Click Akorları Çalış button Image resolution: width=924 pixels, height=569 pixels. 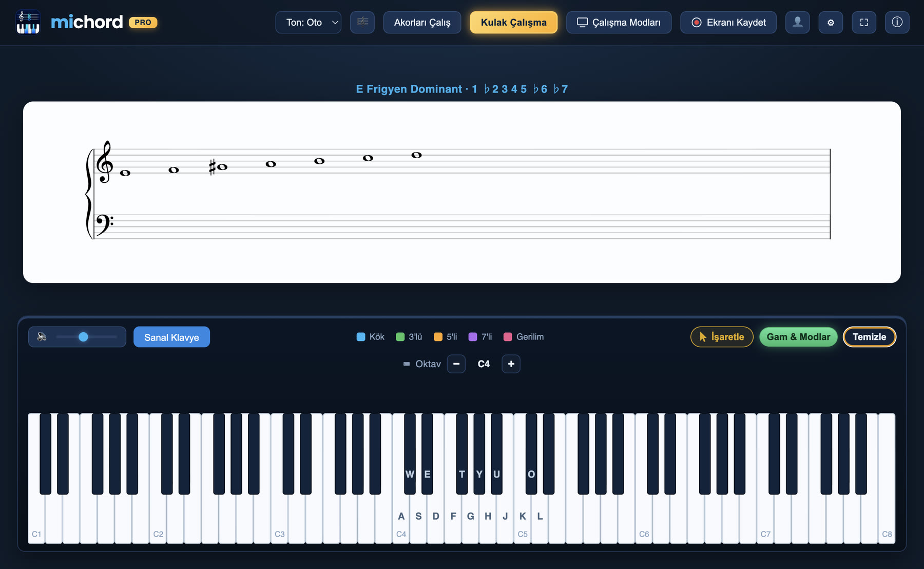point(422,22)
